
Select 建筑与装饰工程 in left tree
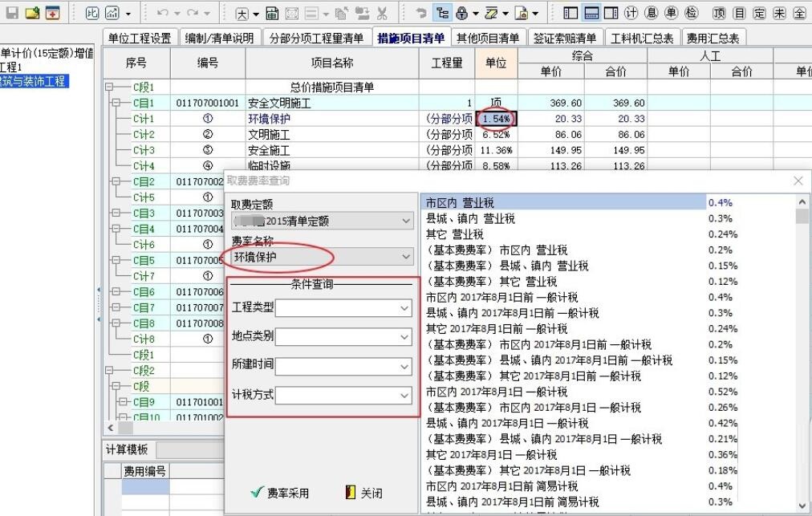(x=33, y=81)
